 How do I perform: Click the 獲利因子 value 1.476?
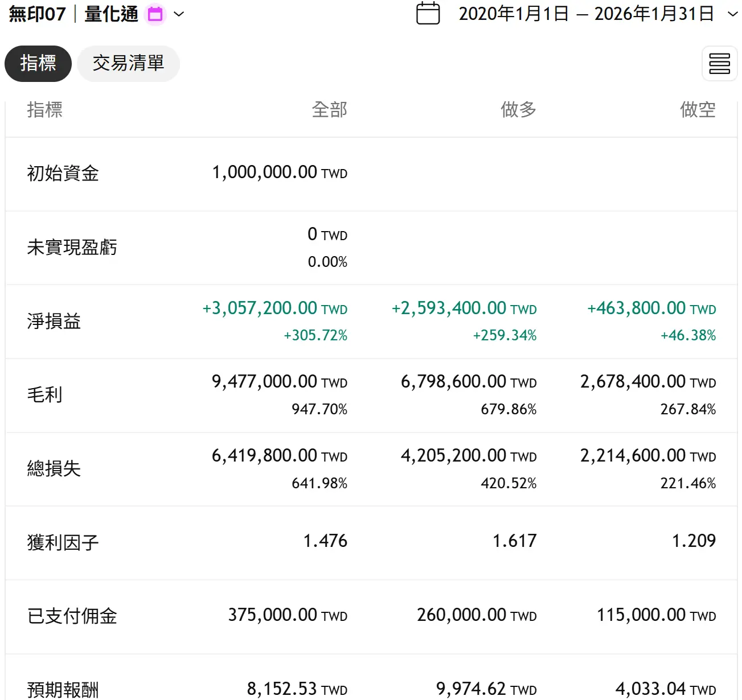pyautogui.click(x=326, y=541)
